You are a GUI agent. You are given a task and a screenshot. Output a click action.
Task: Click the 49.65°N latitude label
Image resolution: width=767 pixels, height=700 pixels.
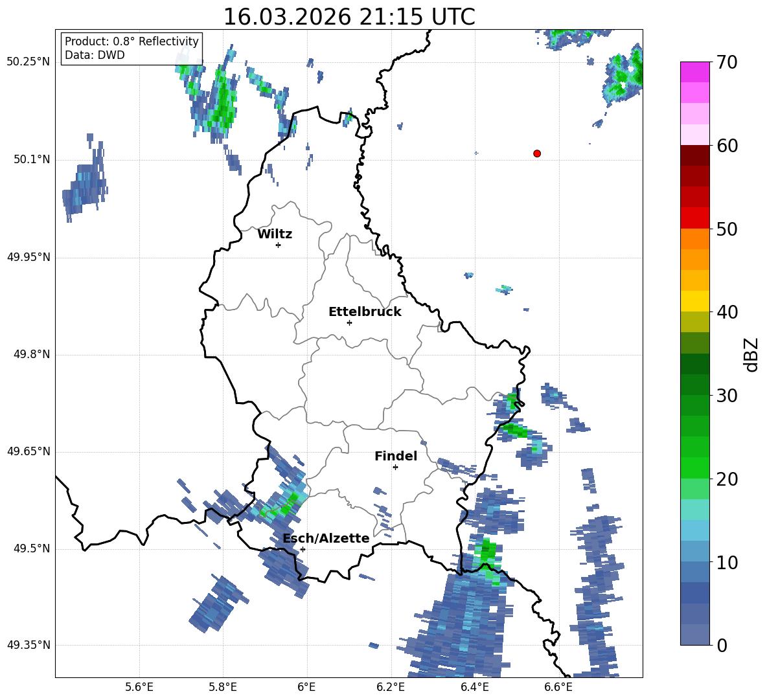(x=29, y=451)
